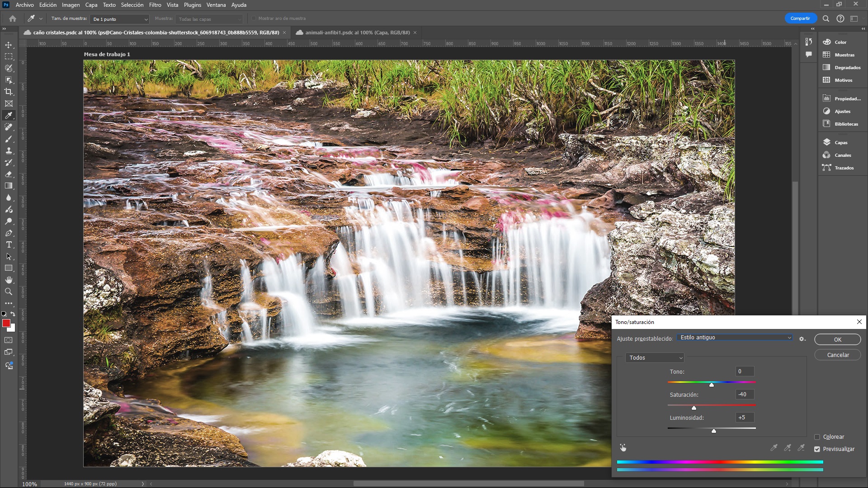Select the Brush tool
868x488 pixels.
point(9,139)
